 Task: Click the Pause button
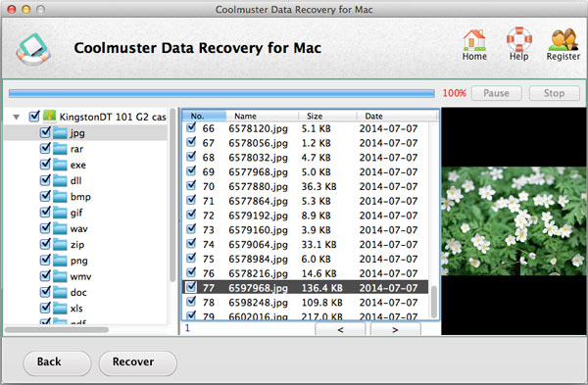[x=497, y=93]
